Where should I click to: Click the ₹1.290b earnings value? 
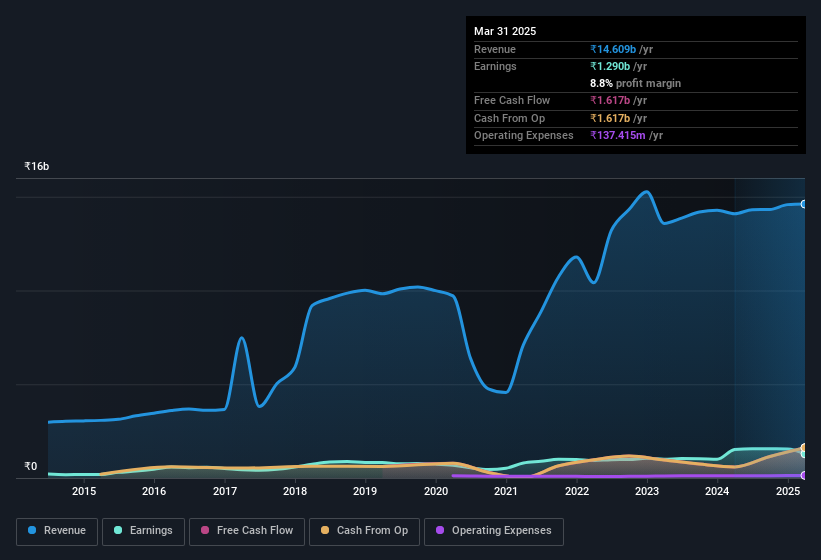click(x=610, y=66)
